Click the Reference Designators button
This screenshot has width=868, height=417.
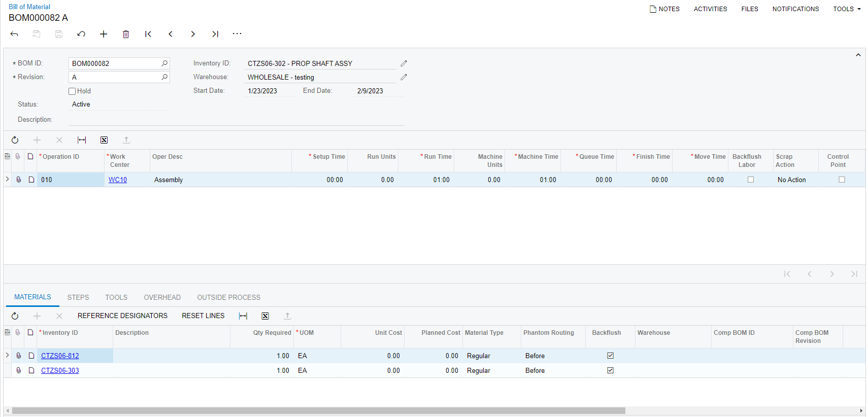tap(122, 316)
